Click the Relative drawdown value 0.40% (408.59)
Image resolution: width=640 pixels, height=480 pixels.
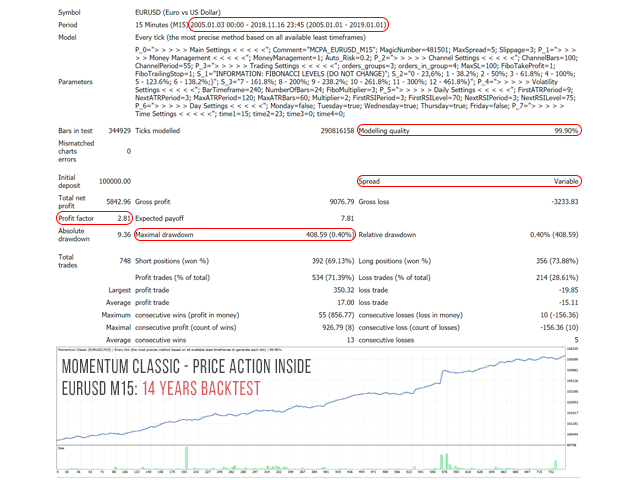(x=554, y=235)
